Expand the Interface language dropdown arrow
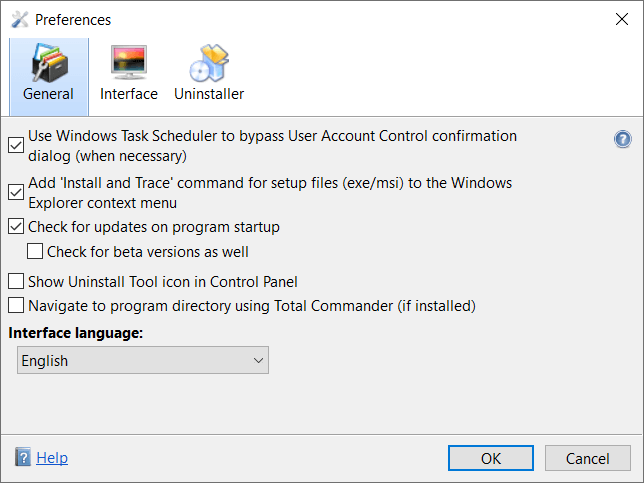The width and height of the screenshot is (644, 483). click(258, 361)
